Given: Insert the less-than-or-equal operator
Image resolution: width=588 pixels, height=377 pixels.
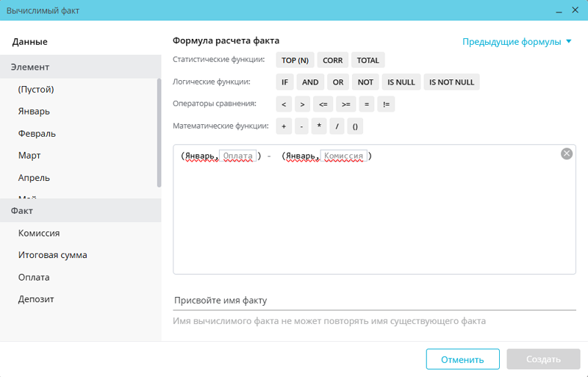Looking at the screenshot, I should tap(322, 104).
